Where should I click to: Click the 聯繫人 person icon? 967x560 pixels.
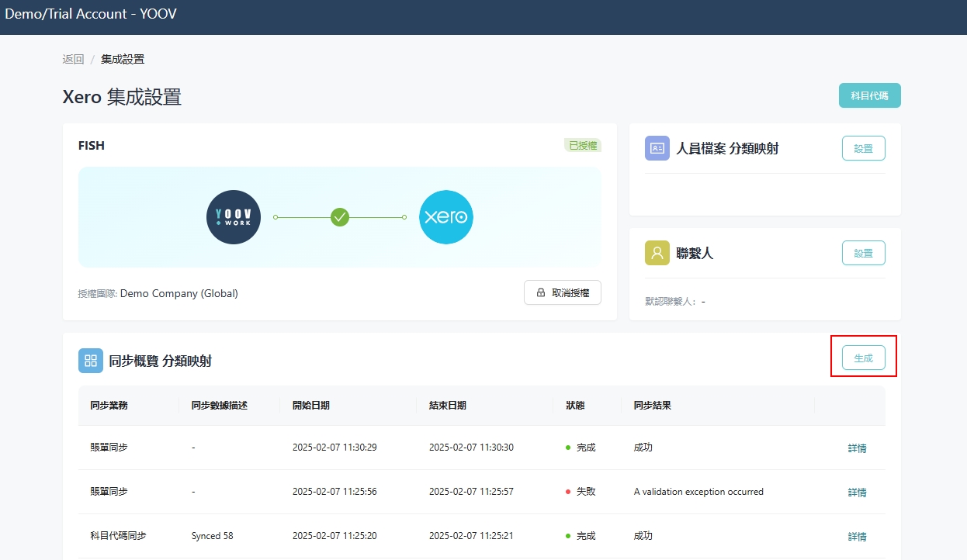(x=657, y=253)
